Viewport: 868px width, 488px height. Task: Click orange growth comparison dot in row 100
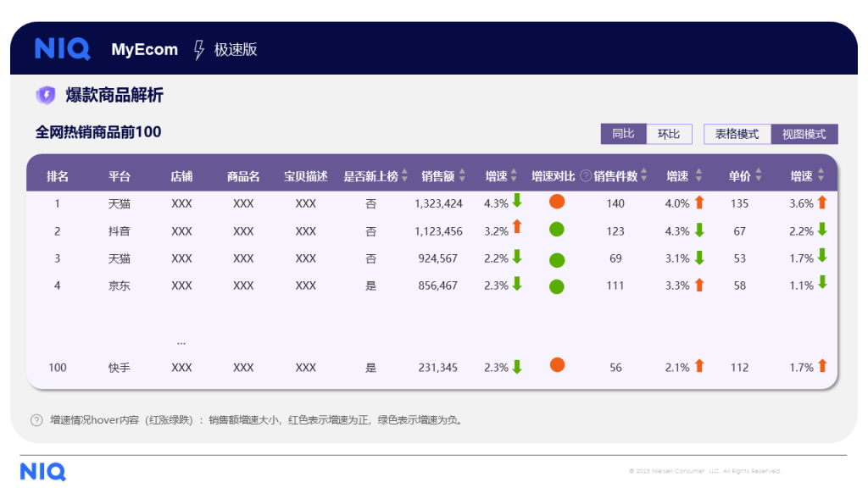coord(558,365)
